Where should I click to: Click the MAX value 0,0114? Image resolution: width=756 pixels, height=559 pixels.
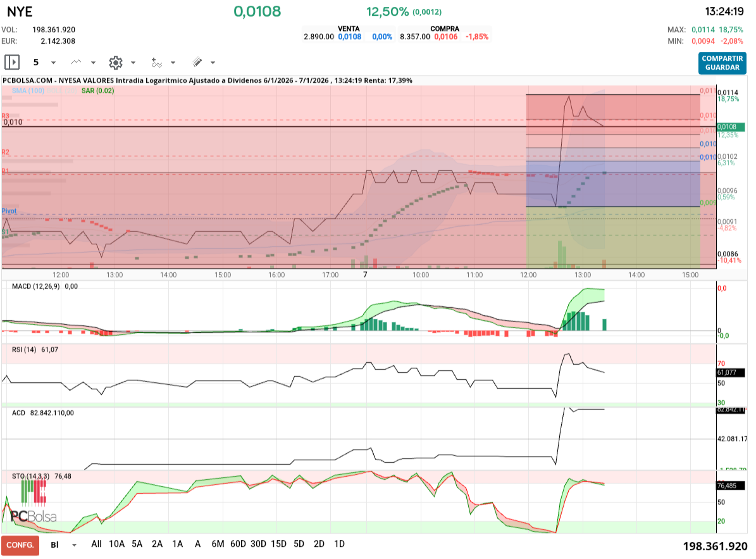point(703,30)
